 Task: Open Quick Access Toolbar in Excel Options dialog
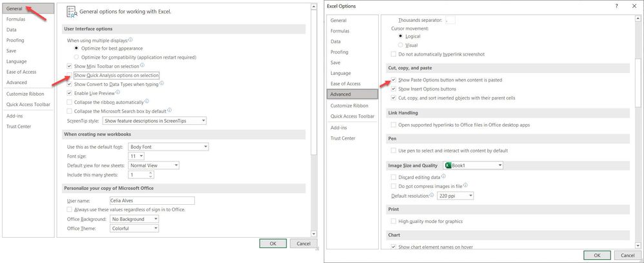tap(352, 116)
